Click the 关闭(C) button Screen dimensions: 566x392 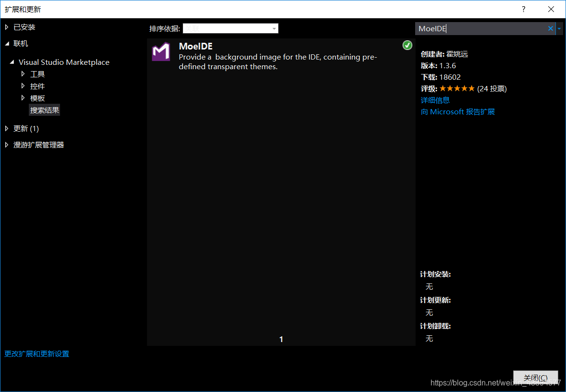pos(536,378)
